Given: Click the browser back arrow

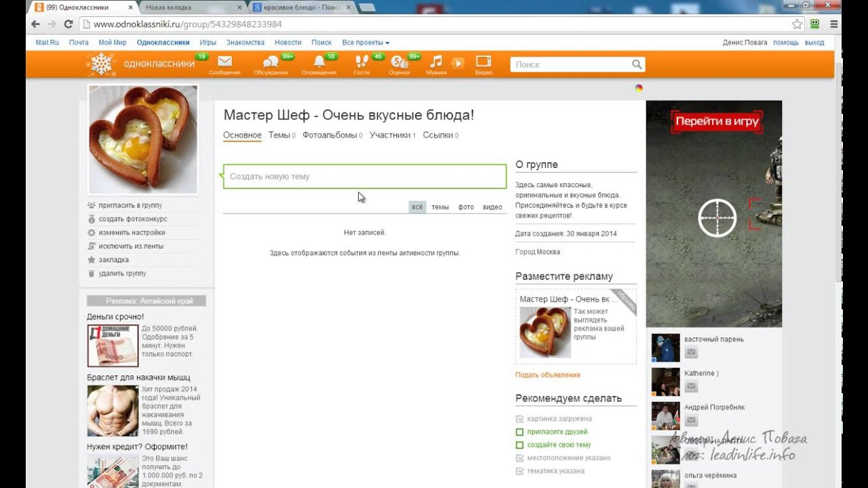Looking at the screenshot, I should tap(35, 24).
